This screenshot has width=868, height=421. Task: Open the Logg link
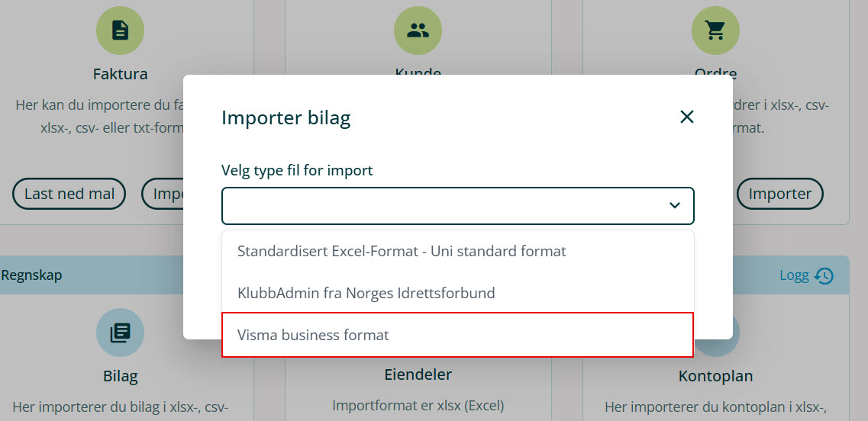(794, 275)
